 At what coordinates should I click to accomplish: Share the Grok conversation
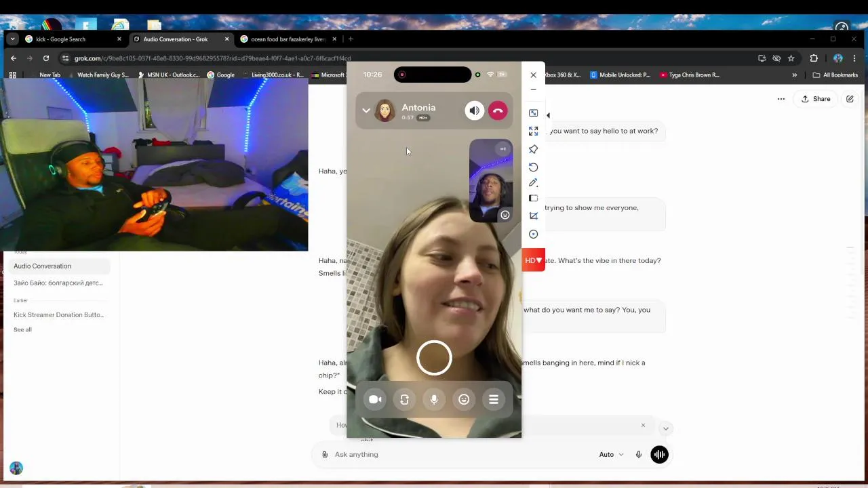pyautogui.click(x=816, y=99)
